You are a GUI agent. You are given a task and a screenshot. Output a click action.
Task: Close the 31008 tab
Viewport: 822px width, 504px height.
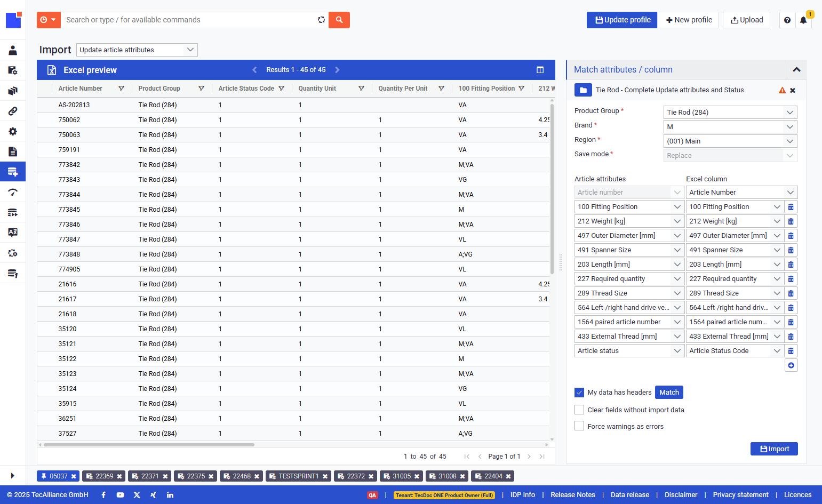[462, 476]
